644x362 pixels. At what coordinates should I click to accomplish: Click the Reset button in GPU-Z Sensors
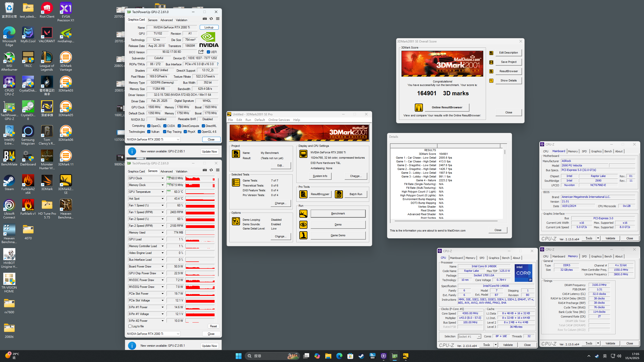[213, 326]
